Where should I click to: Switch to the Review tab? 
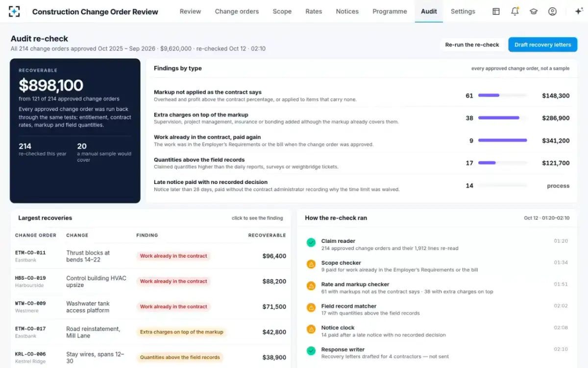point(190,11)
